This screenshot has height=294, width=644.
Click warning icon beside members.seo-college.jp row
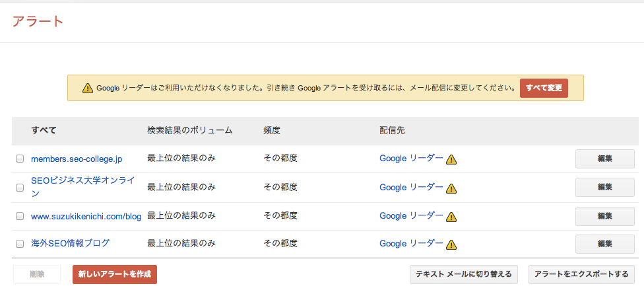pyautogui.click(x=451, y=159)
